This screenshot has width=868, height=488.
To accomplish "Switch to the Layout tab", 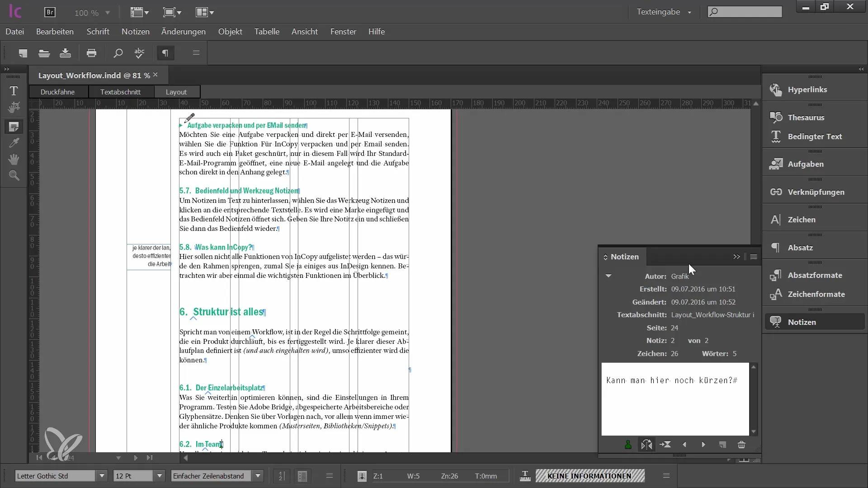I will [x=176, y=92].
